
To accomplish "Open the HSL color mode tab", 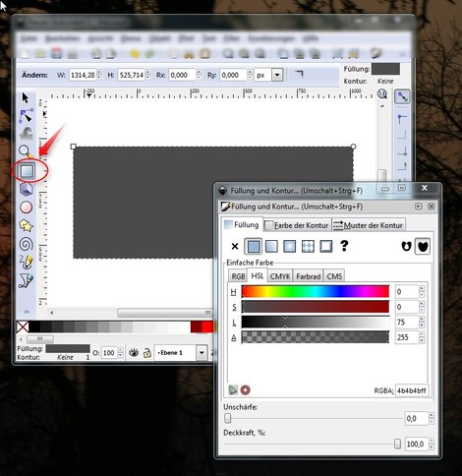I will pyautogui.click(x=258, y=275).
